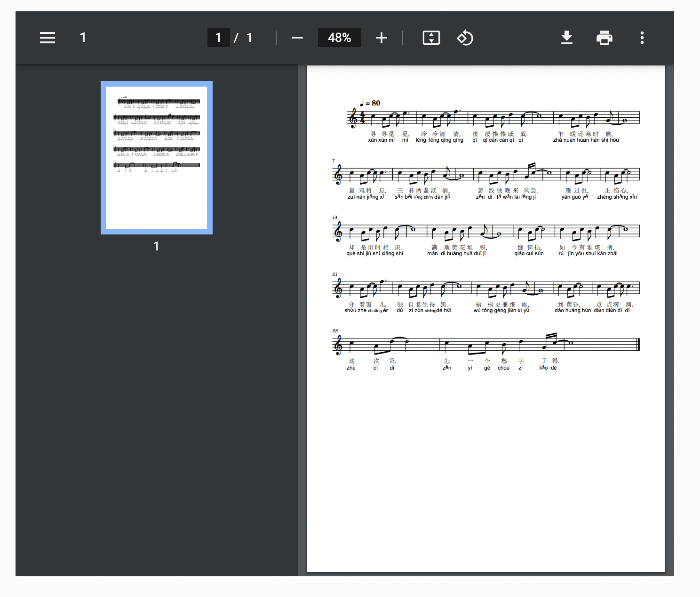Print the sheet music
The width and height of the screenshot is (700, 597).
604,37
